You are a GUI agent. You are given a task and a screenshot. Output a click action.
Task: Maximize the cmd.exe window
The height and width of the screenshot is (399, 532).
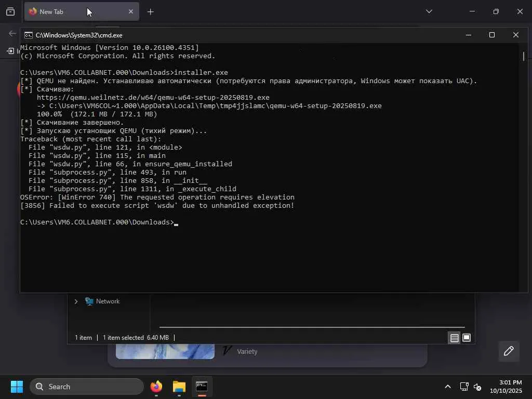click(x=492, y=35)
